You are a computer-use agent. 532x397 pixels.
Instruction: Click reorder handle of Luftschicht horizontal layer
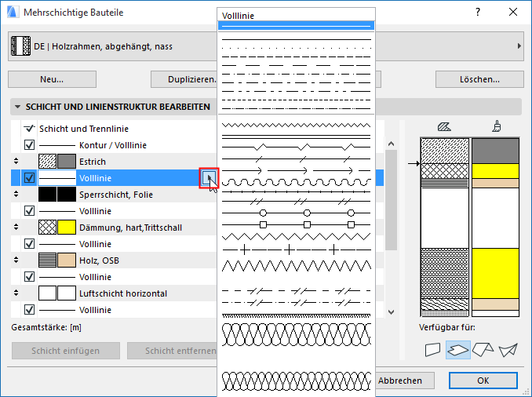pos(16,293)
